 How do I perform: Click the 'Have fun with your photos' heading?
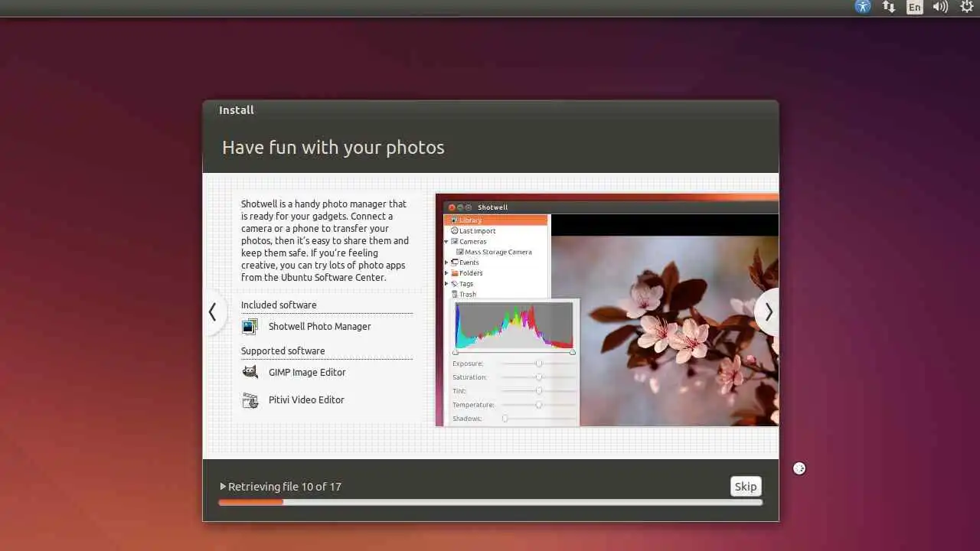[333, 148]
